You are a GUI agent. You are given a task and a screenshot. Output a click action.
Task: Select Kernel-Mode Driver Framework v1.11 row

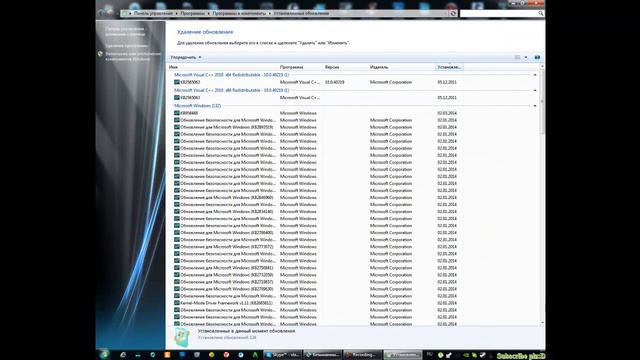(x=315, y=303)
